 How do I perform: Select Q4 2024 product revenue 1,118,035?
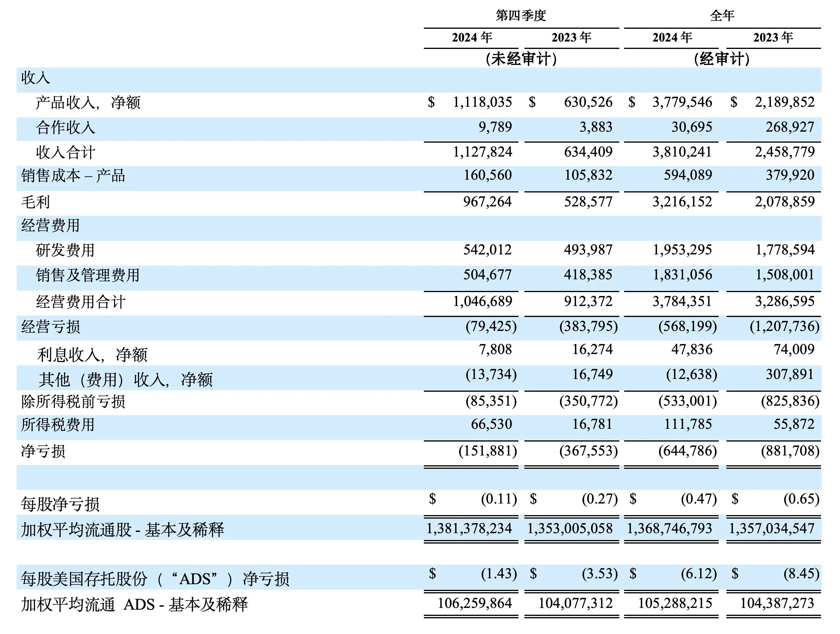tap(482, 102)
